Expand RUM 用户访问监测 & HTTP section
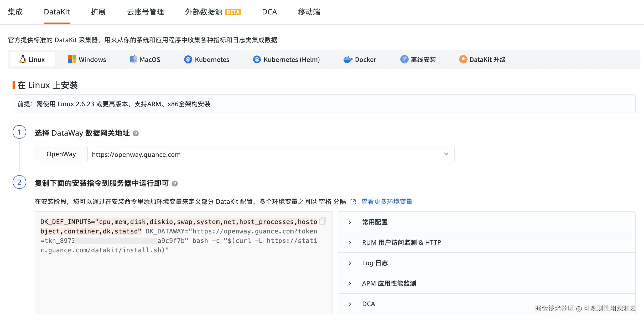The width and height of the screenshot is (644, 320). point(401,243)
